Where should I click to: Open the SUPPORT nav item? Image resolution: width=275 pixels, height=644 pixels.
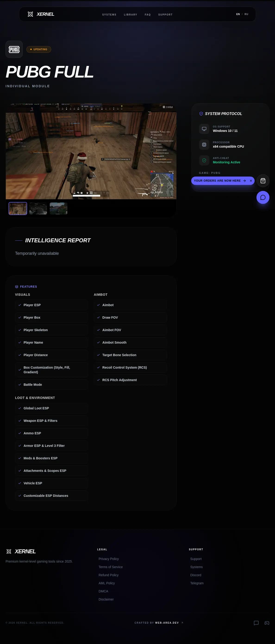point(165,15)
